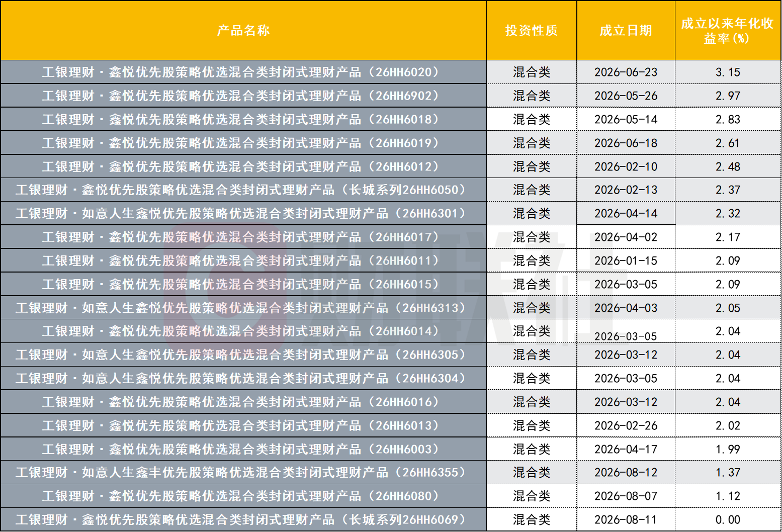Select the yield value 2.83
This screenshot has width=782, height=532.
[x=728, y=120]
